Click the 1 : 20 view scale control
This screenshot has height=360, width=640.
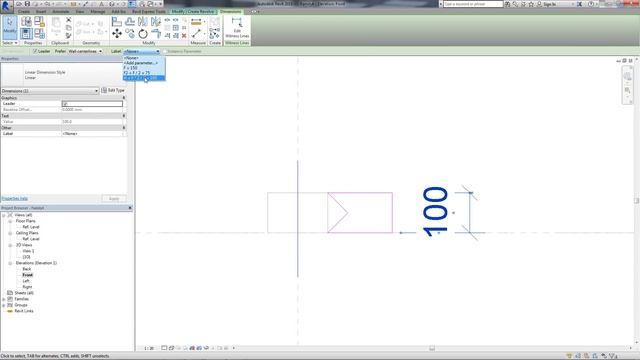click(x=149, y=349)
